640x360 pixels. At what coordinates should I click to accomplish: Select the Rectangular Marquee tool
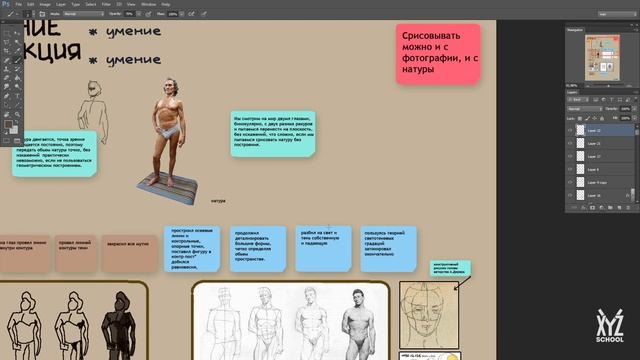pos(7,34)
